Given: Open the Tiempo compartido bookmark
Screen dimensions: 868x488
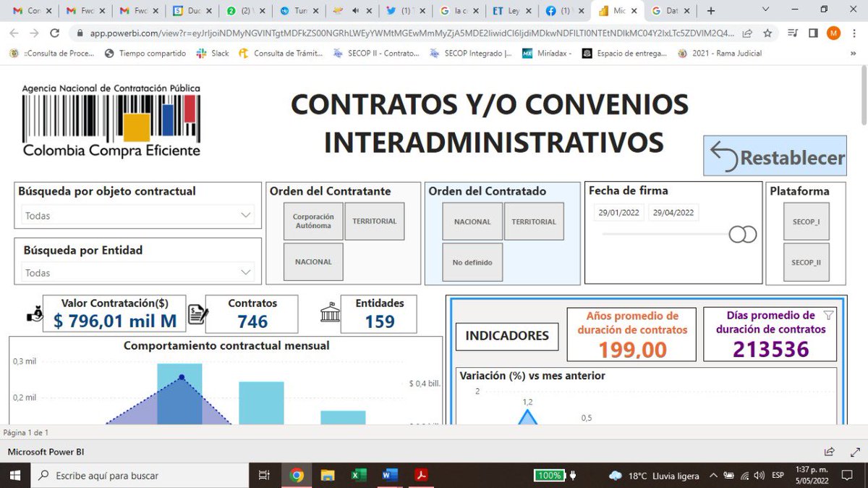Looking at the screenshot, I should (145, 54).
